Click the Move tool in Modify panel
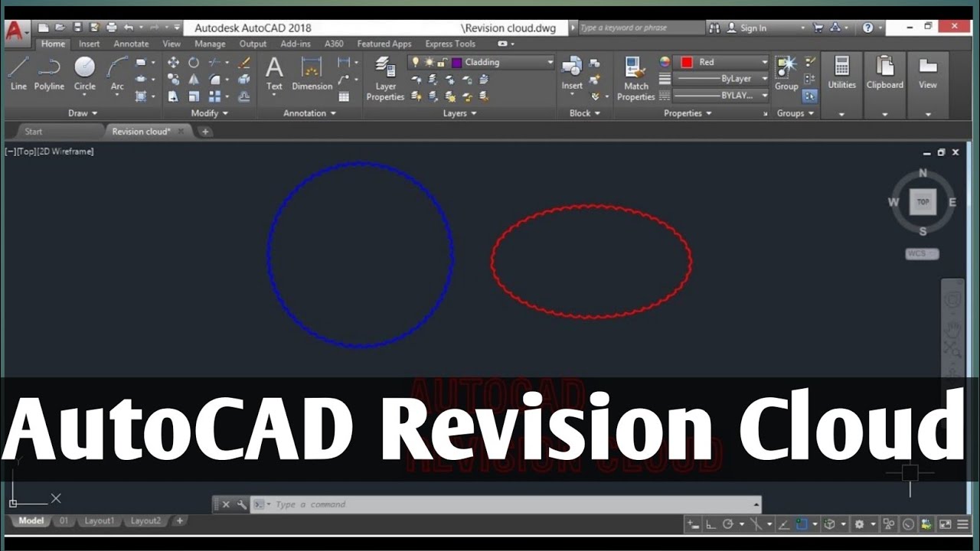This screenshot has width=980, height=551. (x=173, y=63)
